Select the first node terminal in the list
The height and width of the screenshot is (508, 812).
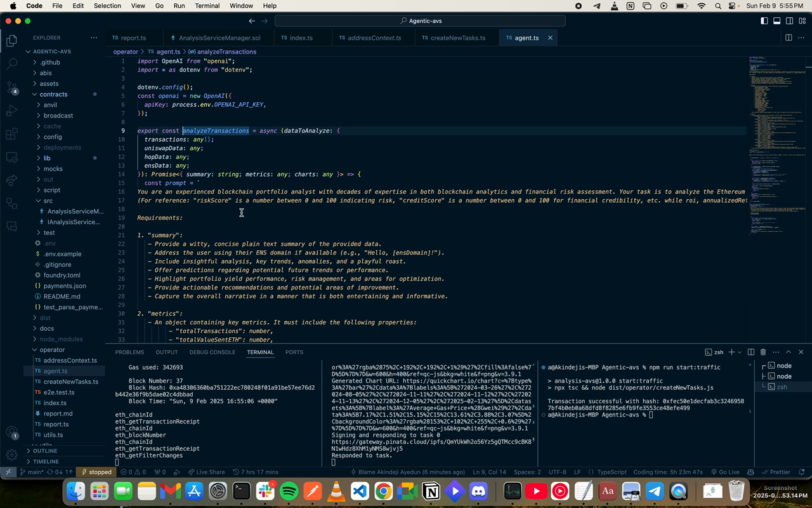[784, 366]
